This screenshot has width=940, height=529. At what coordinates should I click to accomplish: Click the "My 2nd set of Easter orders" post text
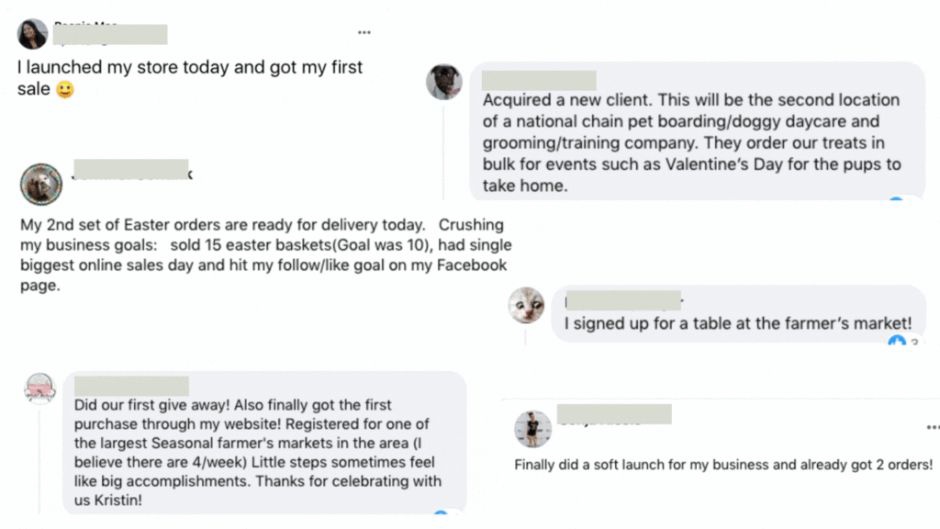coord(263,254)
